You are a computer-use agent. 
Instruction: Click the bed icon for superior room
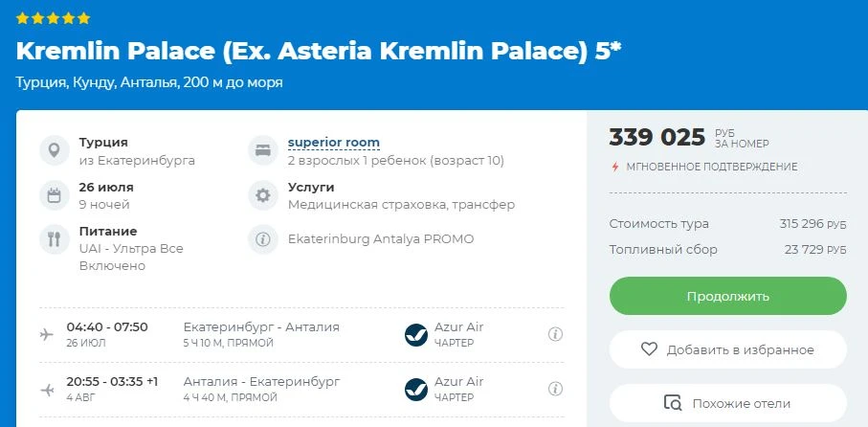(262, 151)
